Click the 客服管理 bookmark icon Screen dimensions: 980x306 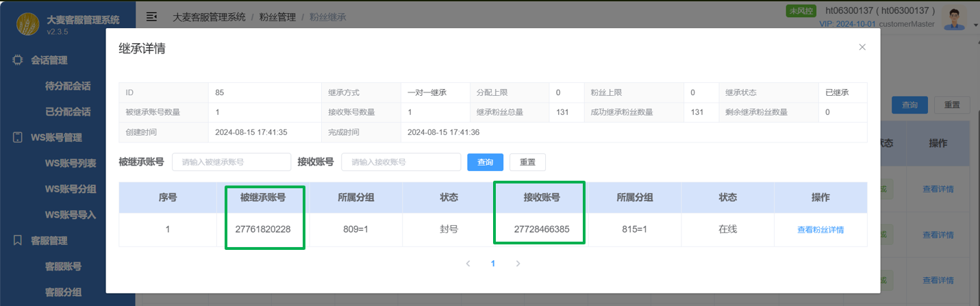pyautogui.click(x=18, y=240)
